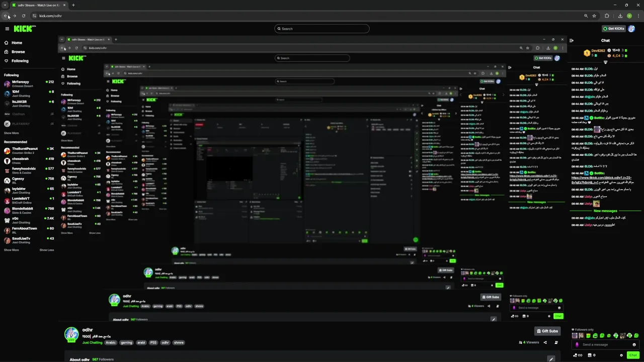Open SaudiJaeTv recommended channel
The height and width of the screenshot is (362, 644).
(29, 240)
